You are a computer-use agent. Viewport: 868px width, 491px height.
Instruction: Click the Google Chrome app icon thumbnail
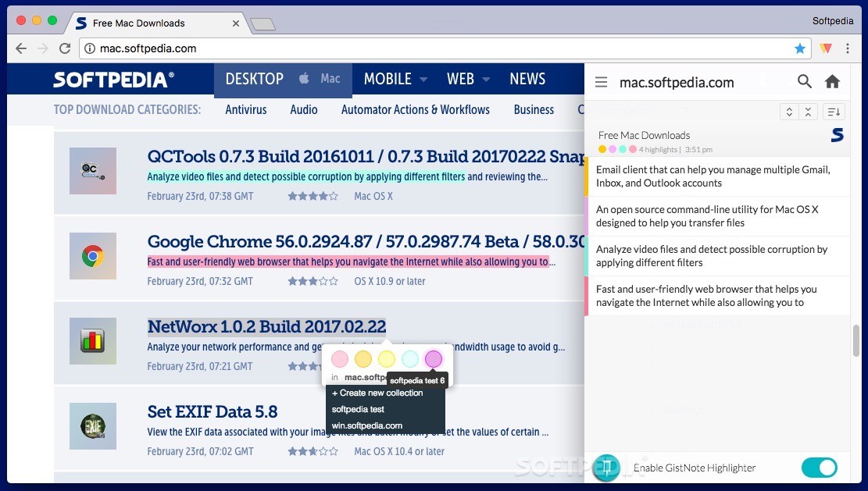click(93, 256)
